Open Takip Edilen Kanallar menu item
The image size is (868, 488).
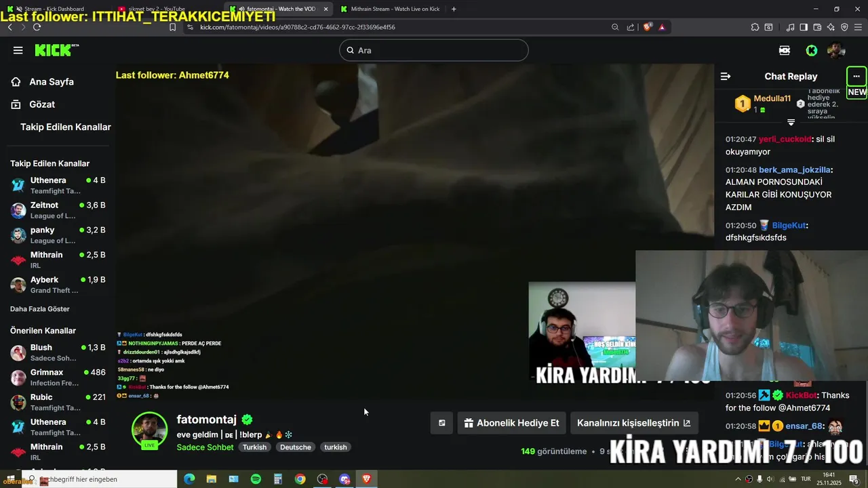pyautogui.click(x=65, y=127)
